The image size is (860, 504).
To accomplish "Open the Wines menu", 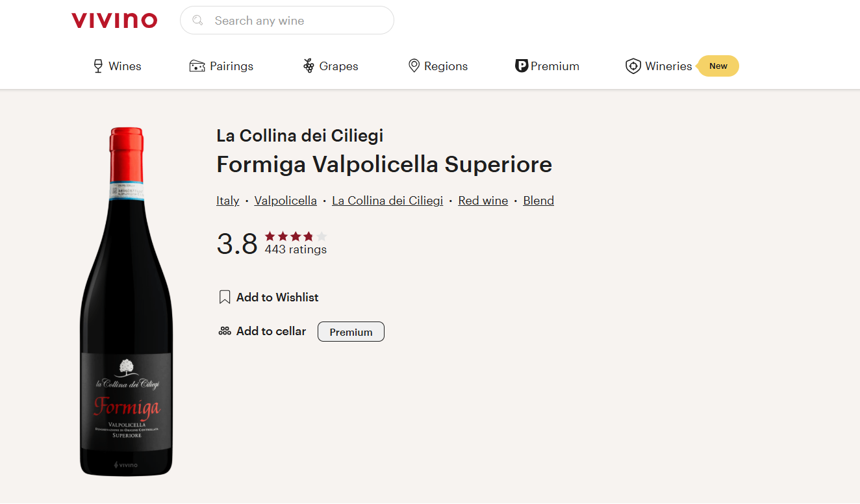I will click(x=125, y=66).
